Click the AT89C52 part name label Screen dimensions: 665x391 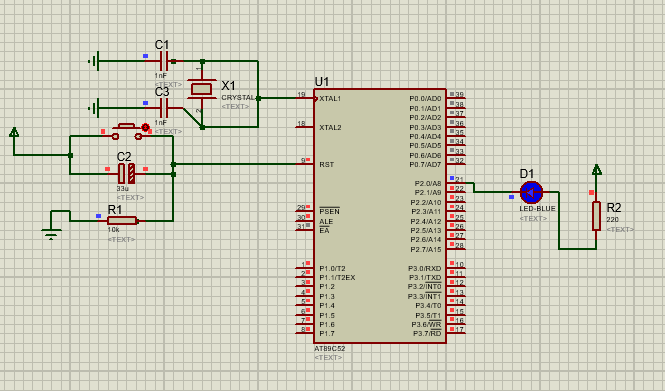pyautogui.click(x=330, y=349)
